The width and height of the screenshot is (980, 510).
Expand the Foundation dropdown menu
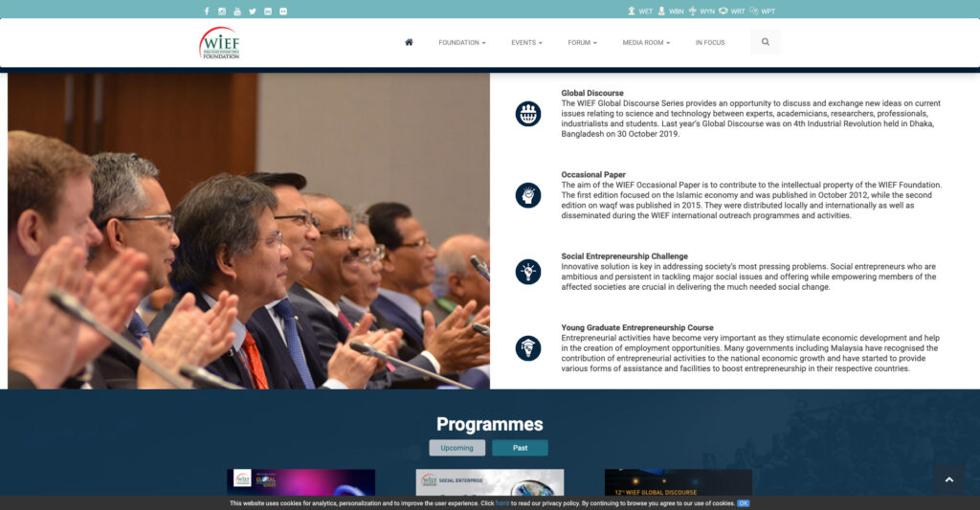coord(461,43)
